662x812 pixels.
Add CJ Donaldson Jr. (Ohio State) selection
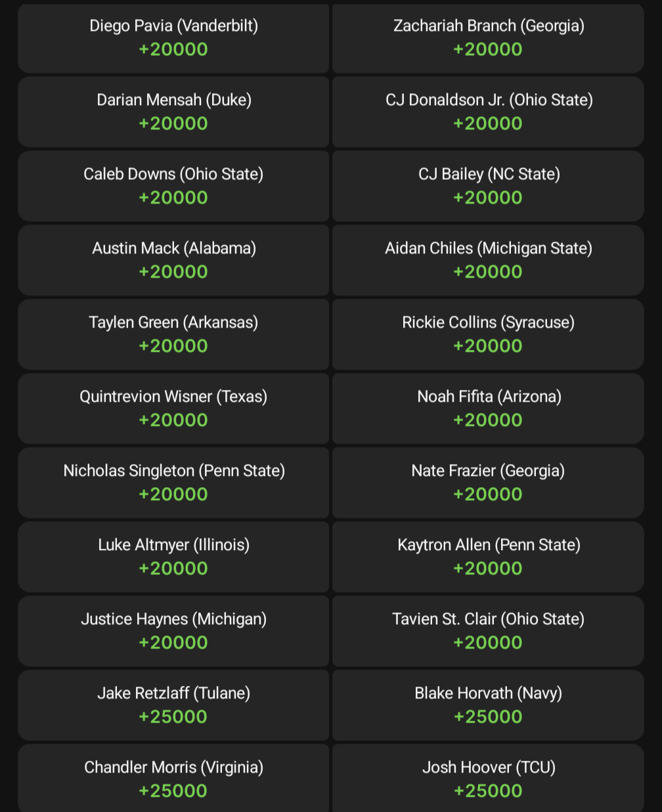click(x=488, y=112)
